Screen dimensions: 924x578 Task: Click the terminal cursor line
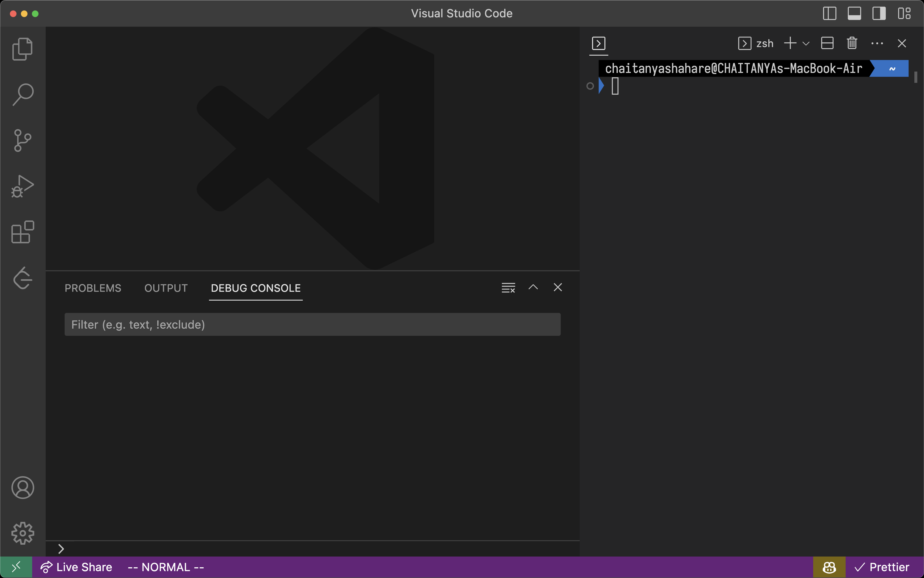(x=615, y=86)
